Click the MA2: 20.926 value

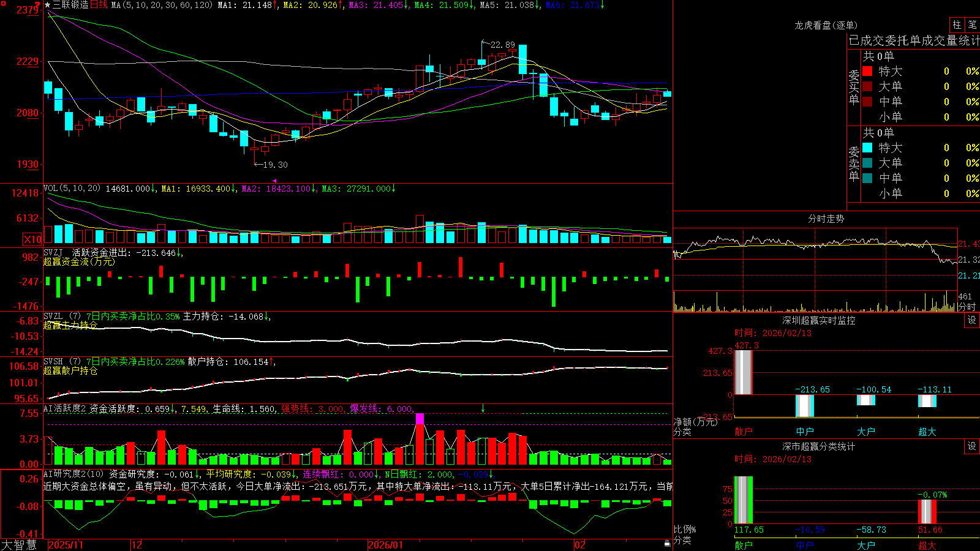point(311,5)
